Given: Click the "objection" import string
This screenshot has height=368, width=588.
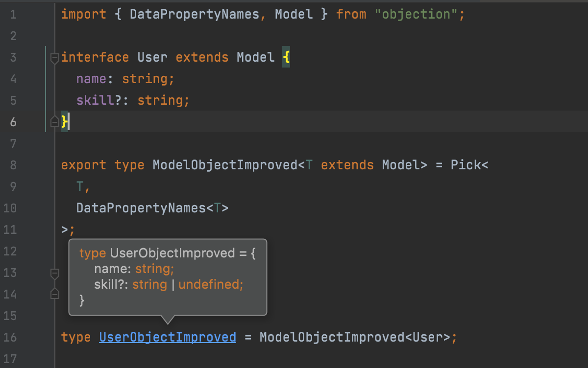Looking at the screenshot, I should 416,14.
